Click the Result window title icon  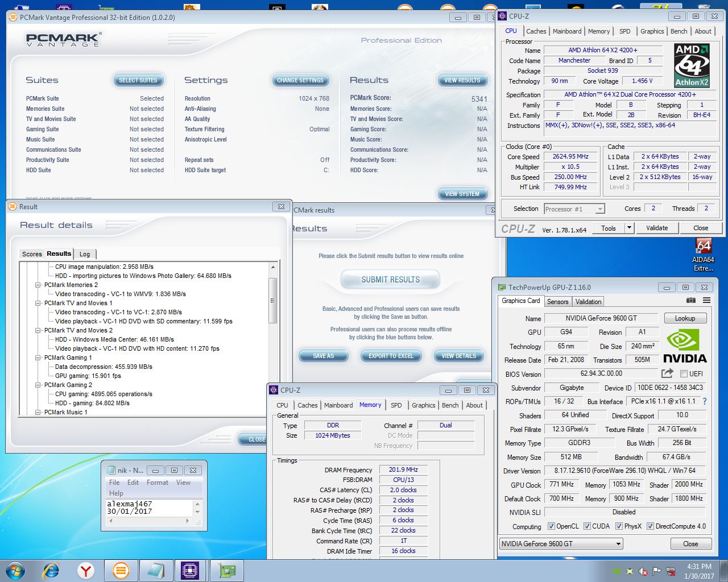click(x=13, y=207)
